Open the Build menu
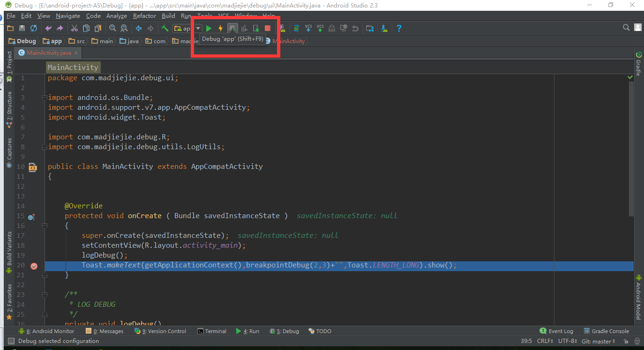Viewport: 644px width, 350px height. (168, 16)
